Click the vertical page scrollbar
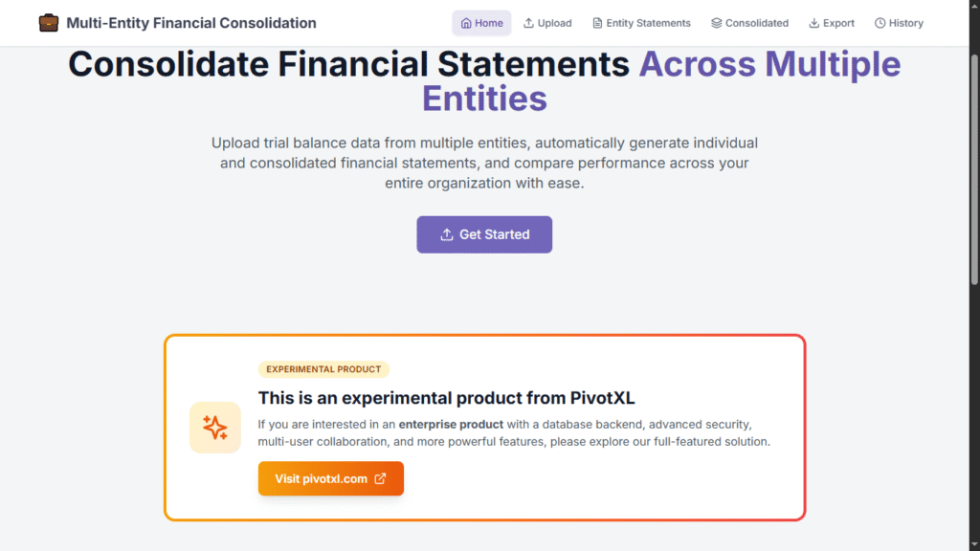 (973, 191)
